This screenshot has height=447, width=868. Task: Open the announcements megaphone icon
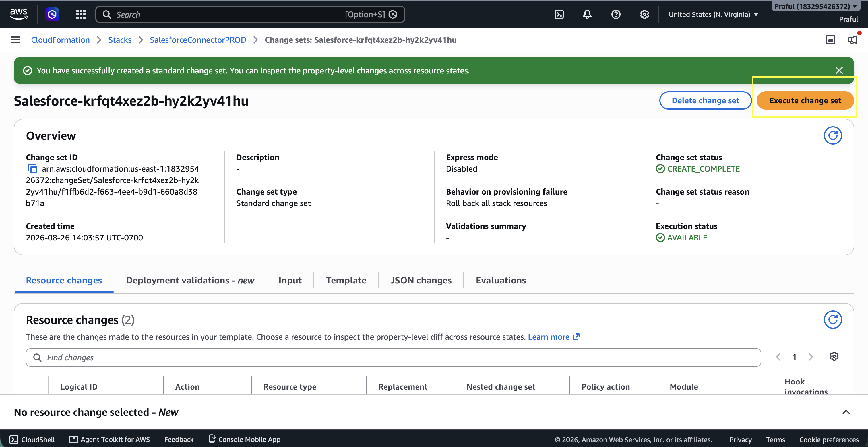tap(852, 40)
